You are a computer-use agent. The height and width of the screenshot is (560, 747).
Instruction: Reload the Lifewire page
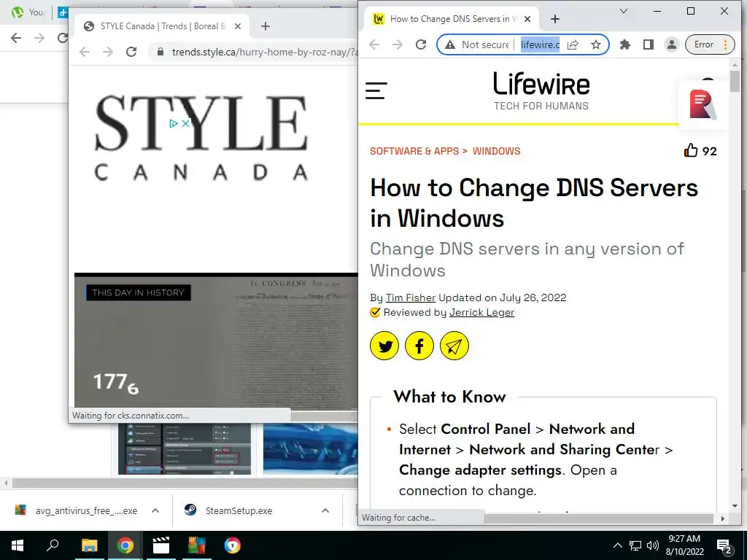coord(421,44)
